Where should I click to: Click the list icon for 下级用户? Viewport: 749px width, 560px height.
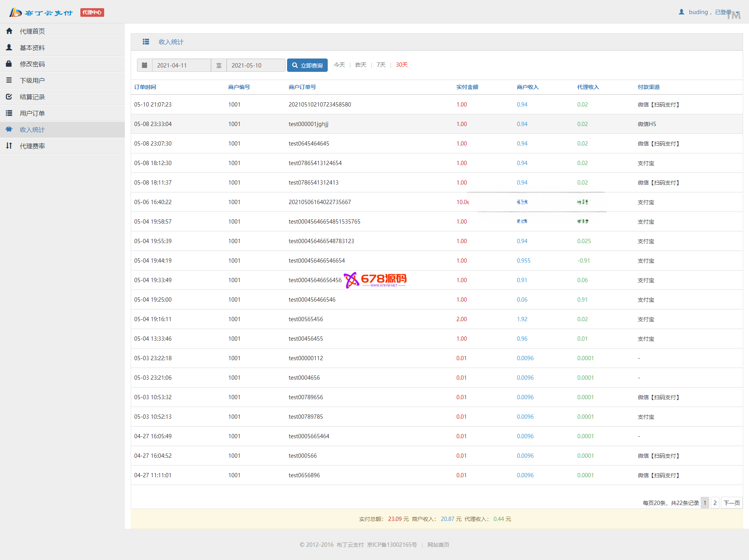[x=9, y=80]
